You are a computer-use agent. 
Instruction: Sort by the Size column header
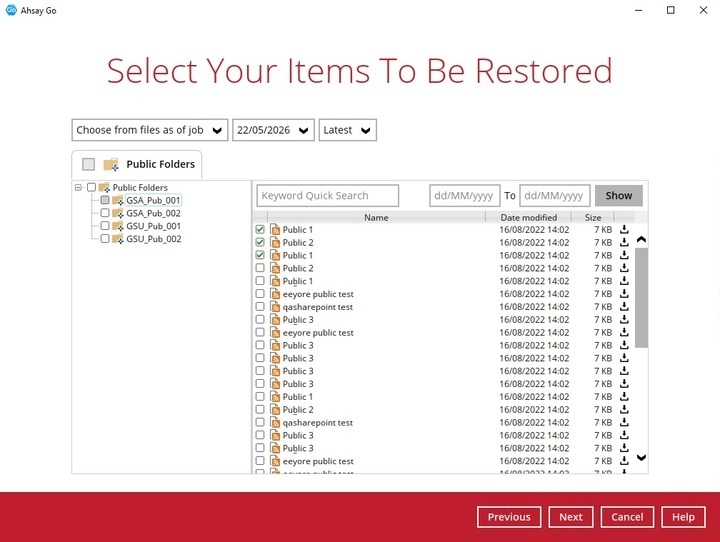pos(593,218)
